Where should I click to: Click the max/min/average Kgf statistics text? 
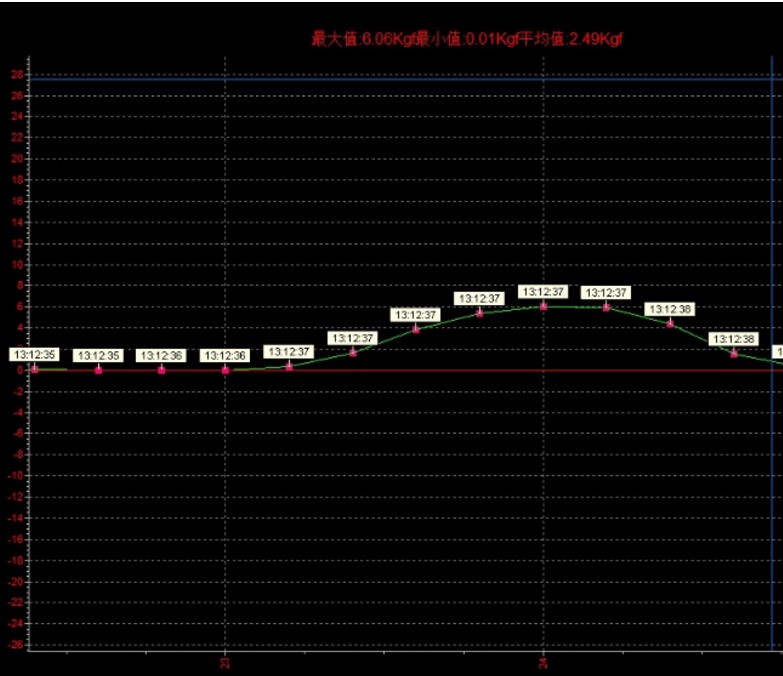coord(468,38)
